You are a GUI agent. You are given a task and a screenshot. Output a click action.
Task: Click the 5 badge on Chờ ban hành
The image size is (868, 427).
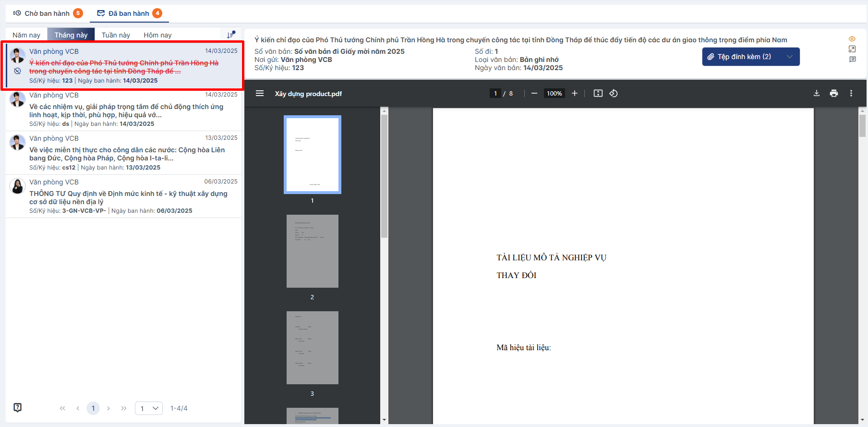point(78,13)
